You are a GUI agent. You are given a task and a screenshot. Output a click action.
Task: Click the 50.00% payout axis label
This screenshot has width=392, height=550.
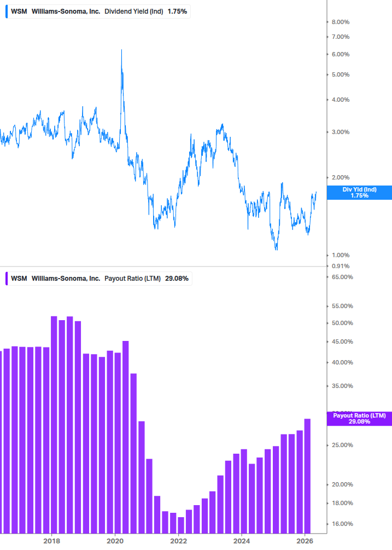[x=342, y=323]
